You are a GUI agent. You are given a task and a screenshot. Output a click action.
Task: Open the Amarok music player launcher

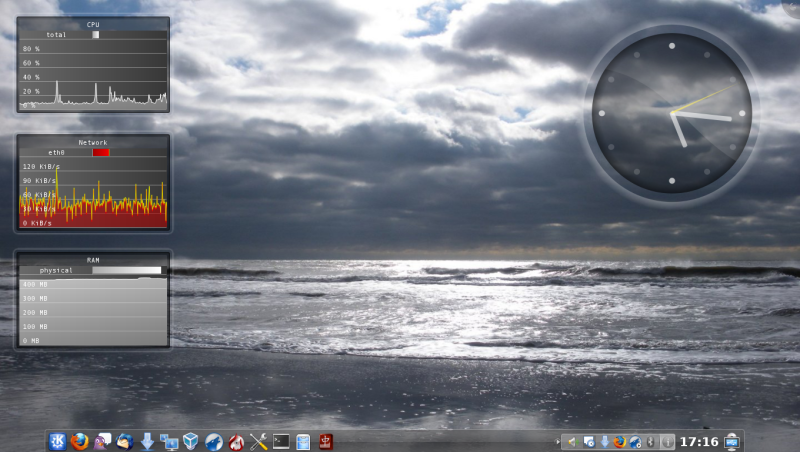coord(214,441)
